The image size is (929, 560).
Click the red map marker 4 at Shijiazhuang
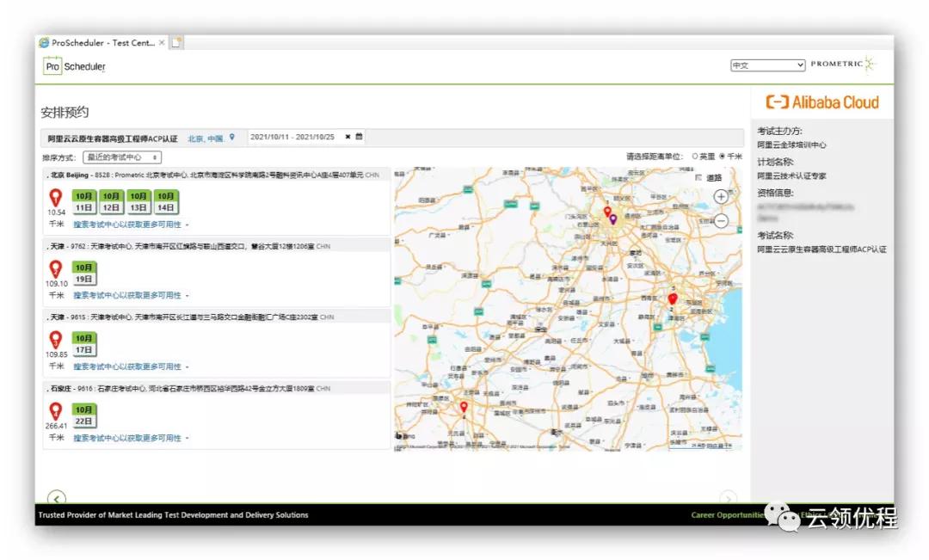click(464, 407)
